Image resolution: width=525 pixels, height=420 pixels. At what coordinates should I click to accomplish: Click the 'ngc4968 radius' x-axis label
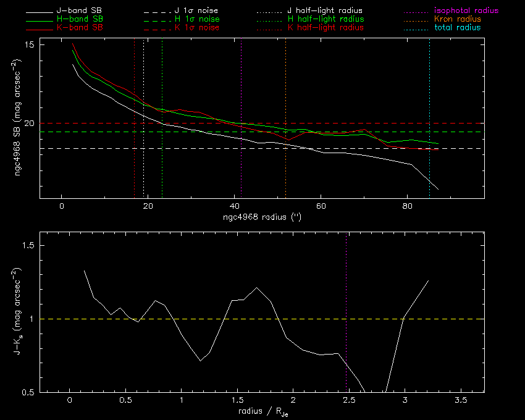tap(261, 217)
